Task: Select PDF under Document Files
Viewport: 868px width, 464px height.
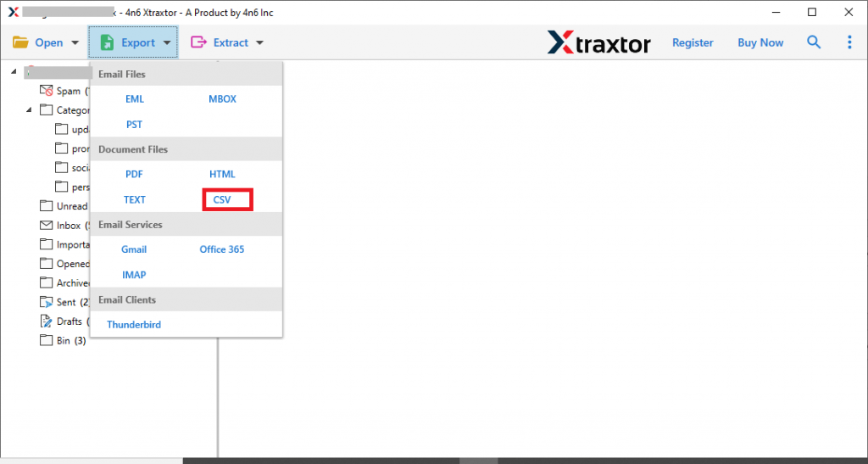Action: point(134,174)
